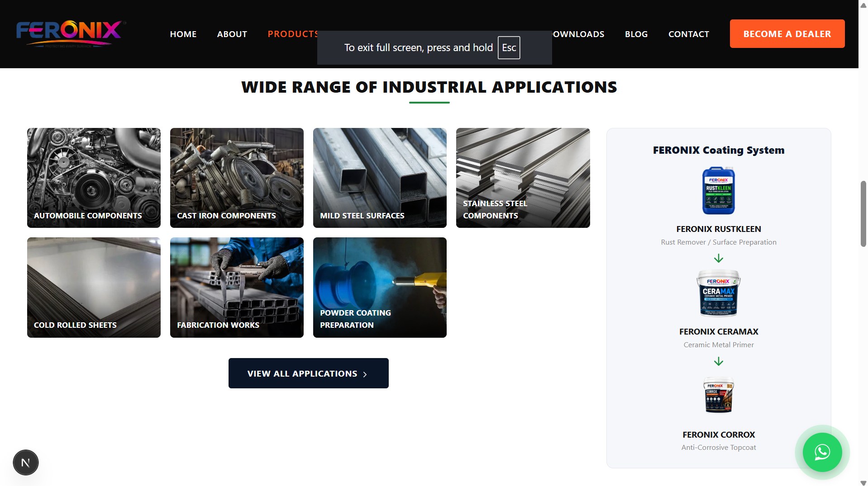This screenshot has height=486, width=868.
Task: Click the FERONIX CORROX bucket image
Action: pos(719,396)
